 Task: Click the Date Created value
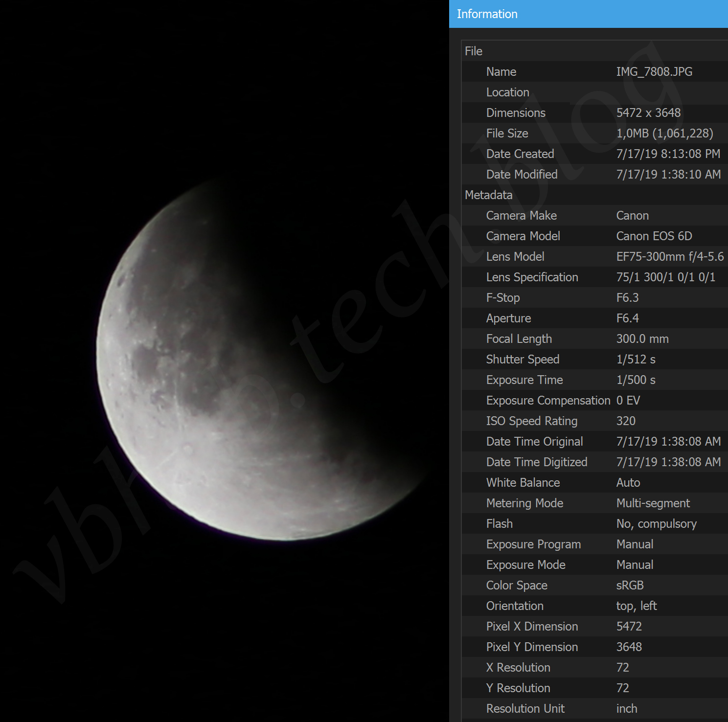[668, 154]
